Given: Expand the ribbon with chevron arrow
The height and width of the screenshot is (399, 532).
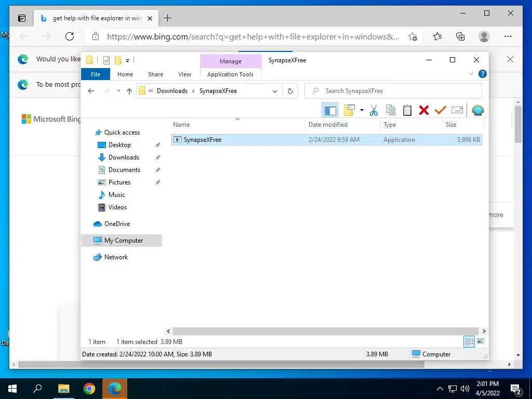Looking at the screenshot, I should coord(471,74).
